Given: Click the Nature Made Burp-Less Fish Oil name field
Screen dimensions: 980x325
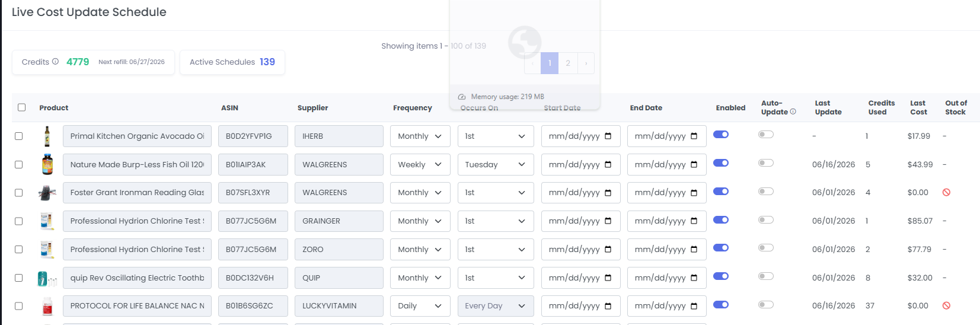Looking at the screenshot, I should (x=137, y=164).
